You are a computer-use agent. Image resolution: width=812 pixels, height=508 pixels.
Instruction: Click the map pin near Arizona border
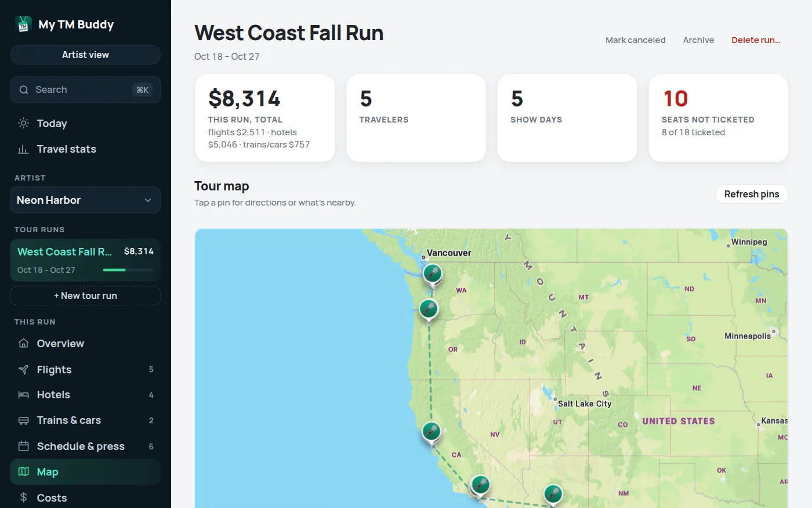[x=553, y=495]
